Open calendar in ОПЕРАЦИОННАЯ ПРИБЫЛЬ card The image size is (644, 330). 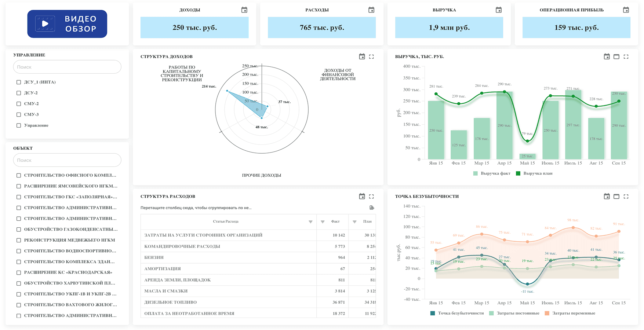click(626, 10)
